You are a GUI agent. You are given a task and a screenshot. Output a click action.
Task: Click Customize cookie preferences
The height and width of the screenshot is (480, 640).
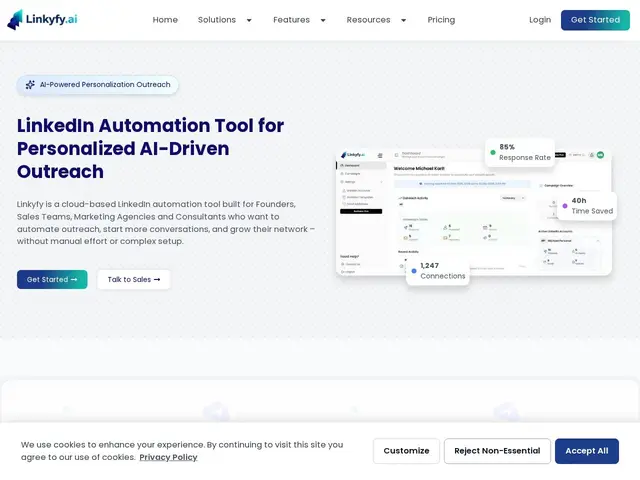point(406,451)
